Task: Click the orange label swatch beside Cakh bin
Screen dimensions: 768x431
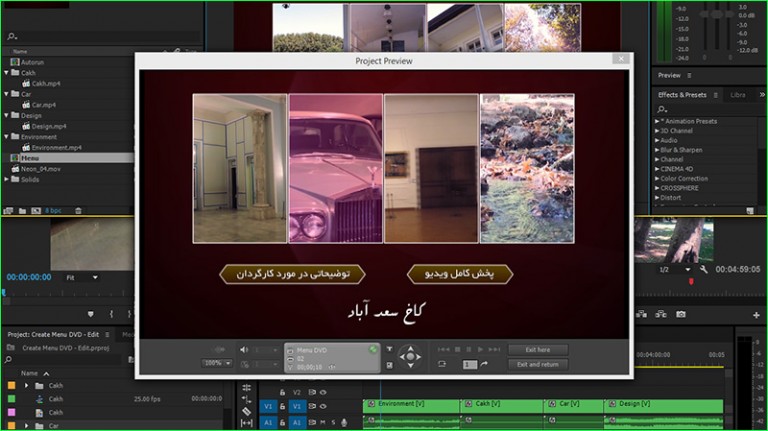Action: click(11, 386)
